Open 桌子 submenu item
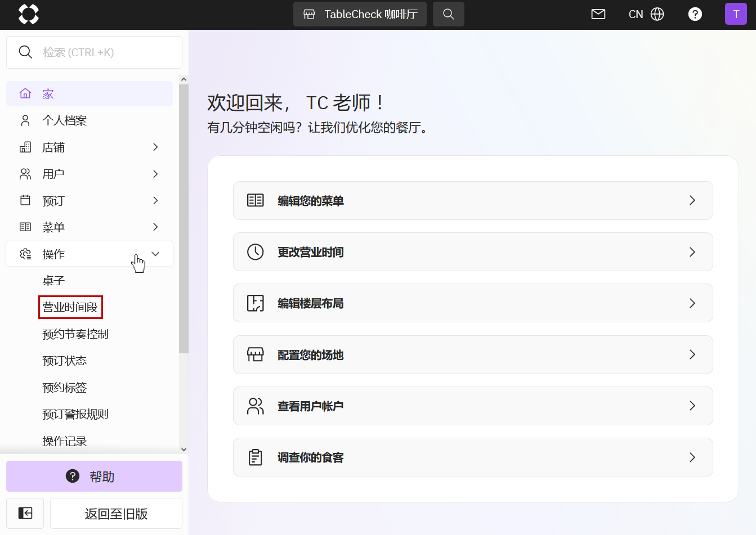This screenshot has height=535, width=756. pyautogui.click(x=53, y=281)
